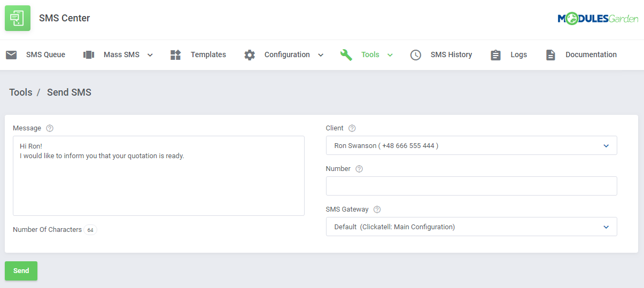Open the Templates menu item
Image resolution: width=644 pixels, height=288 pixels.
pos(208,55)
